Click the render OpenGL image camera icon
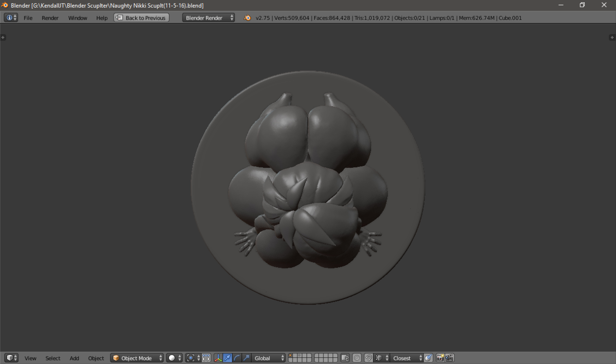This screenshot has height=364, width=616. [x=440, y=358]
